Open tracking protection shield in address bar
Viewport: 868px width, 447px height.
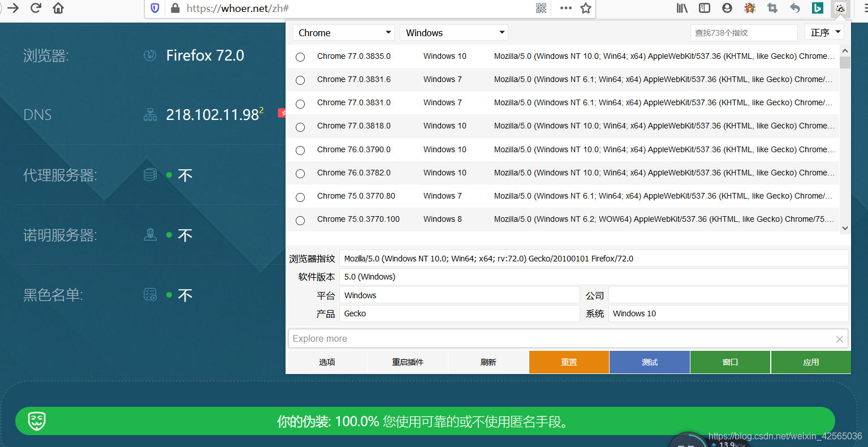[x=155, y=8]
